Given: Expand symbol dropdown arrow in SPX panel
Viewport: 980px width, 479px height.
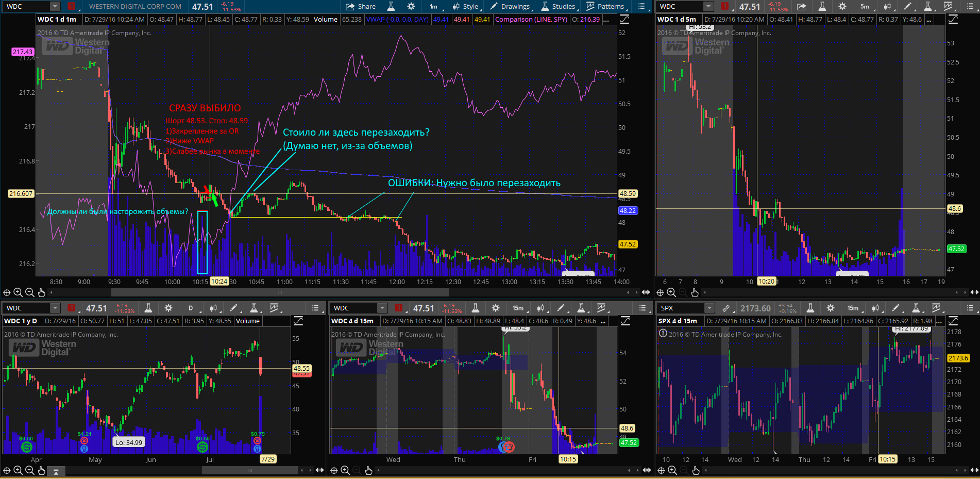Looking at the screenshot, I should pyautogui.click(x=709, y=308).
